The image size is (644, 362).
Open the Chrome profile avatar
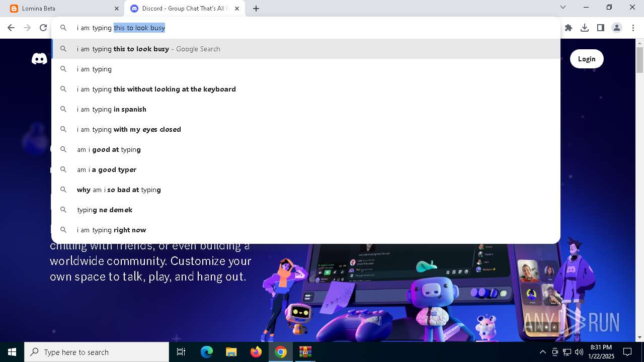click(x=617, y=28)
